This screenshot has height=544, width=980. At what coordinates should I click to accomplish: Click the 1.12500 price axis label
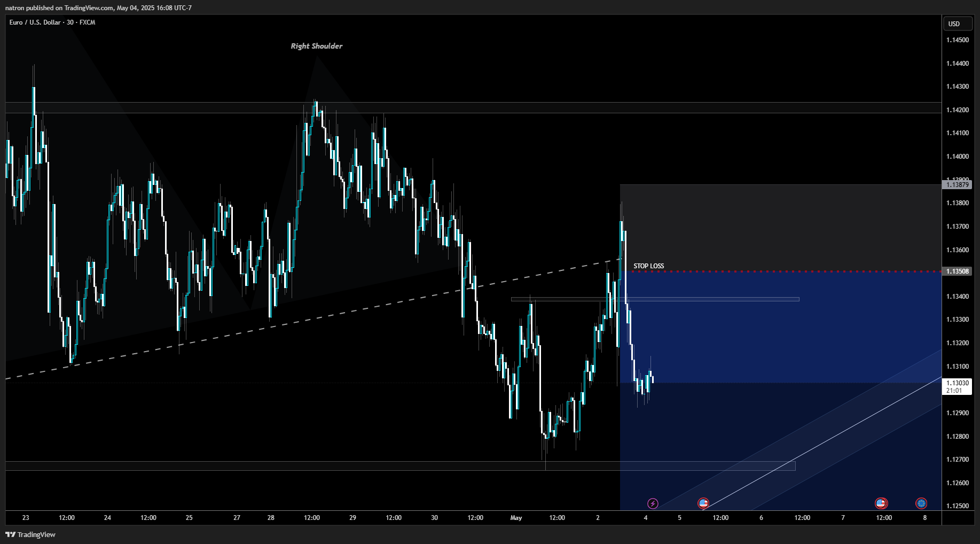pos(958,506)
